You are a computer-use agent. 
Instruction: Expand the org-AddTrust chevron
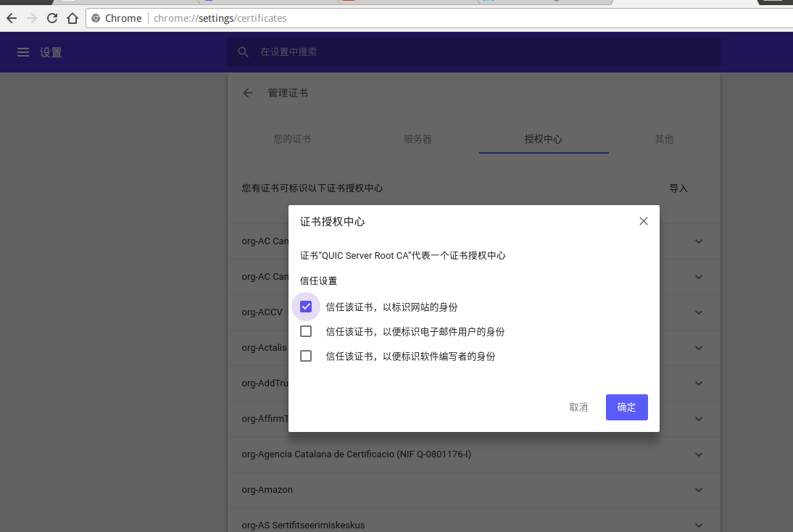(x=699, y=383)
